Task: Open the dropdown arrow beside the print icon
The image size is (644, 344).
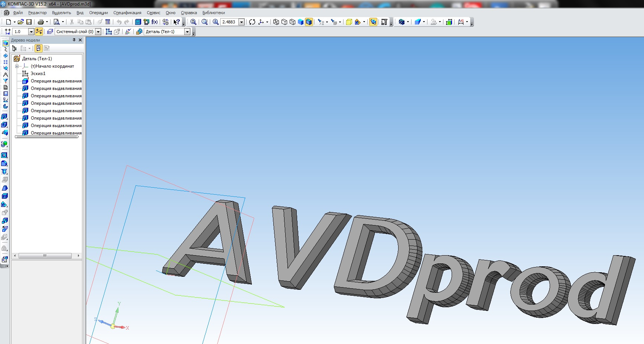Action: tap(47, 22)
